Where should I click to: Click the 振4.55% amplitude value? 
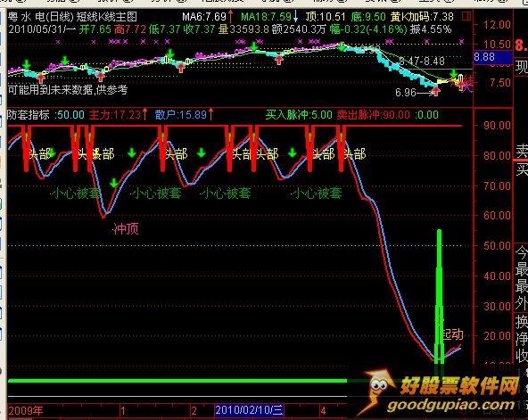431,29
